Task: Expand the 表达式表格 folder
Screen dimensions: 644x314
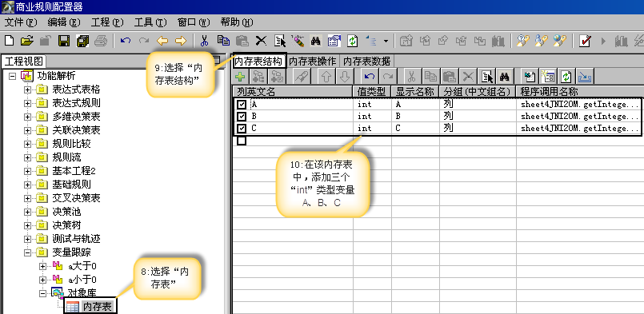Action: (27, 89)
